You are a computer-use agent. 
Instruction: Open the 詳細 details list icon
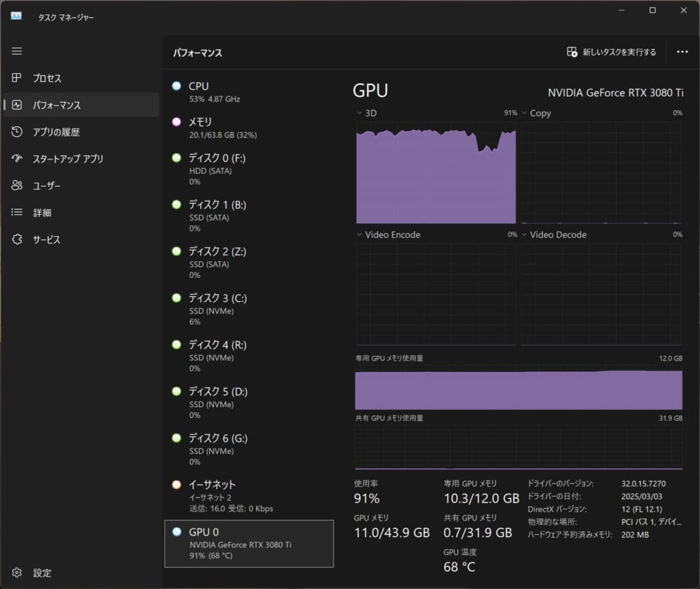coord(17,213)
